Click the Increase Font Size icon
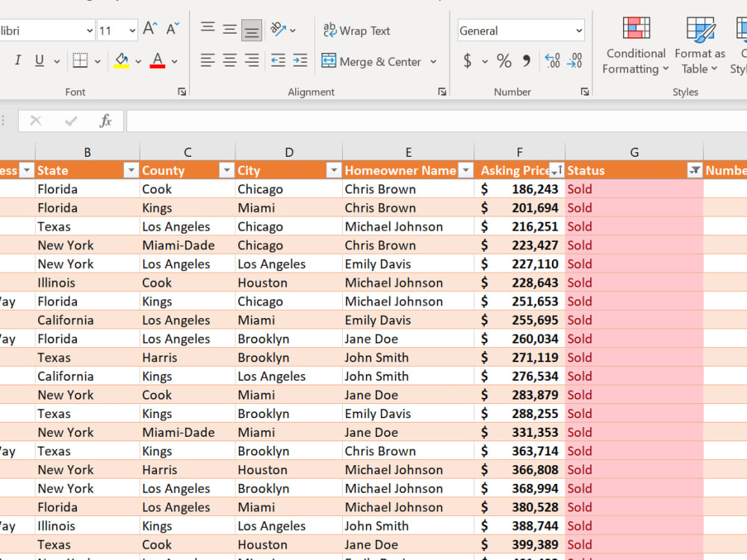The height and width of the screenshot is (560, 747). (150, 30)
